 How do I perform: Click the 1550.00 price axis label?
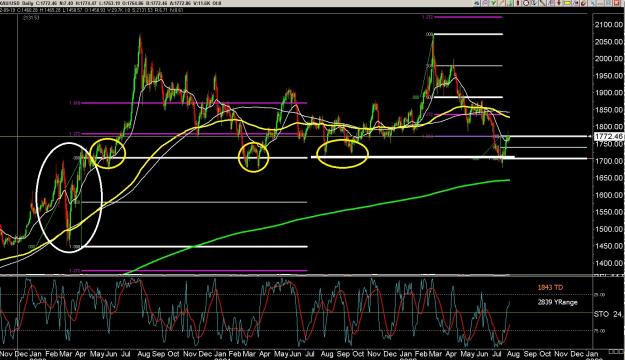tap(609, 212)
